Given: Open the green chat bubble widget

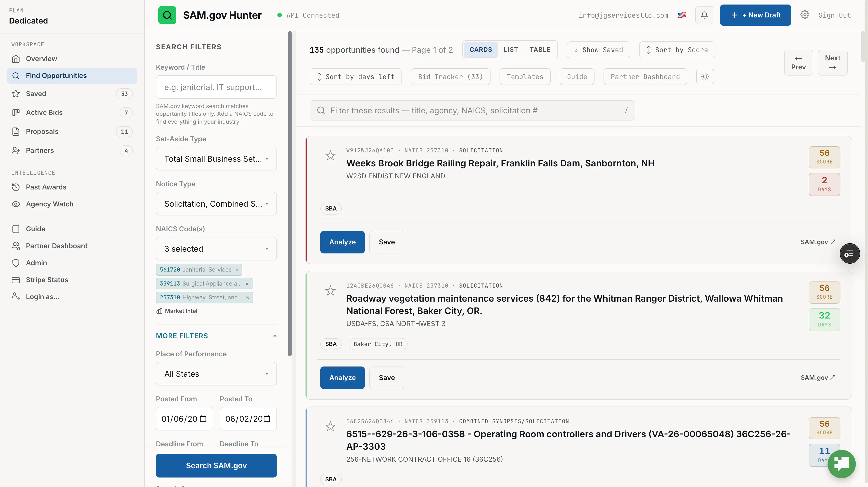Looking at the screenshot, I should click(841, 464).
